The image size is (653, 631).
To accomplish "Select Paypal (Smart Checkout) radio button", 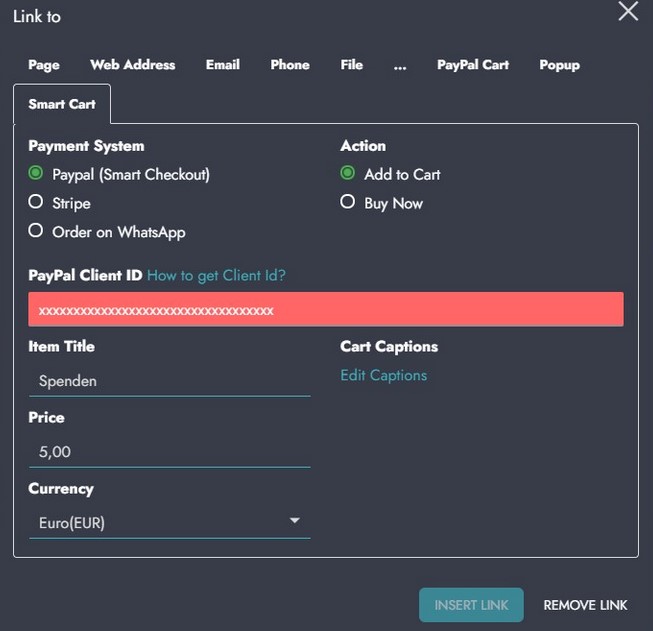I will point(36,174).
